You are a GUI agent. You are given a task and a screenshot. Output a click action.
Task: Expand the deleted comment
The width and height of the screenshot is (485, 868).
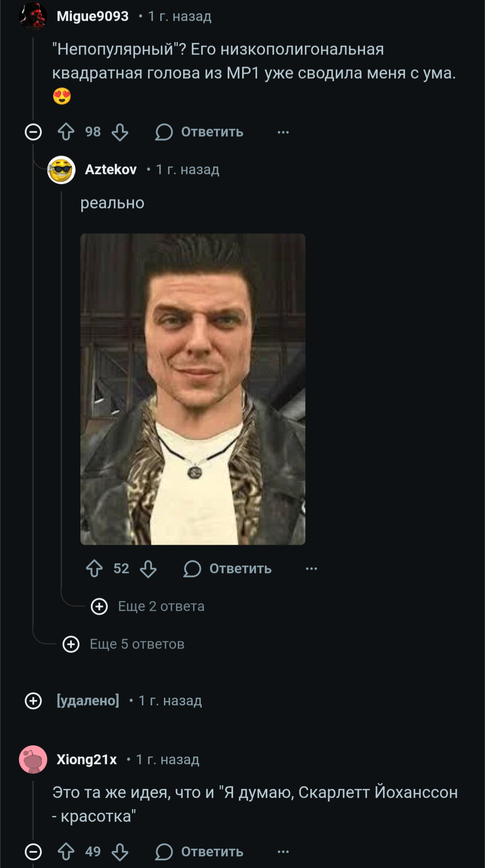coord(33,701)
